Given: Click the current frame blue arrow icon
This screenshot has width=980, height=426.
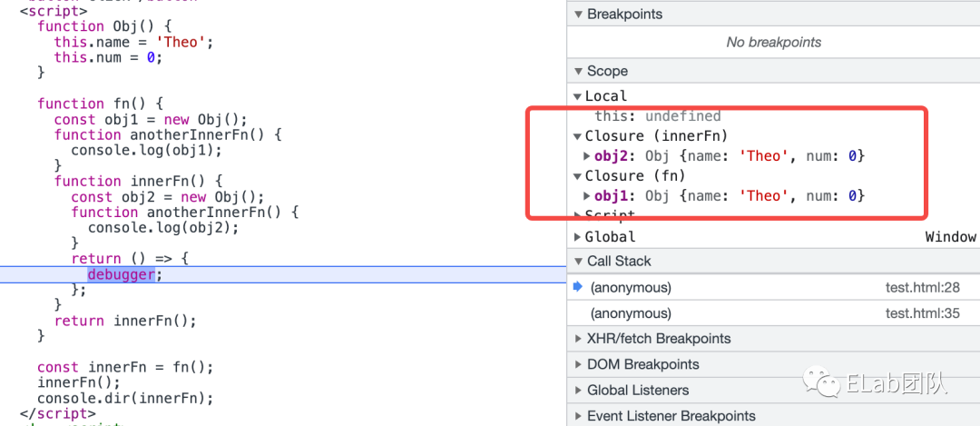Looking at the screenshot, I should click(x=577, y=287).
